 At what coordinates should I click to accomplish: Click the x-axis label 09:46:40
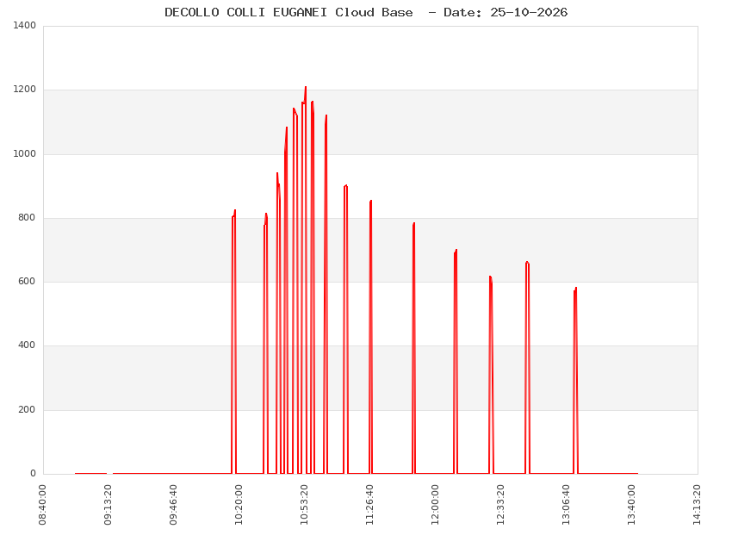click(173, 505)
